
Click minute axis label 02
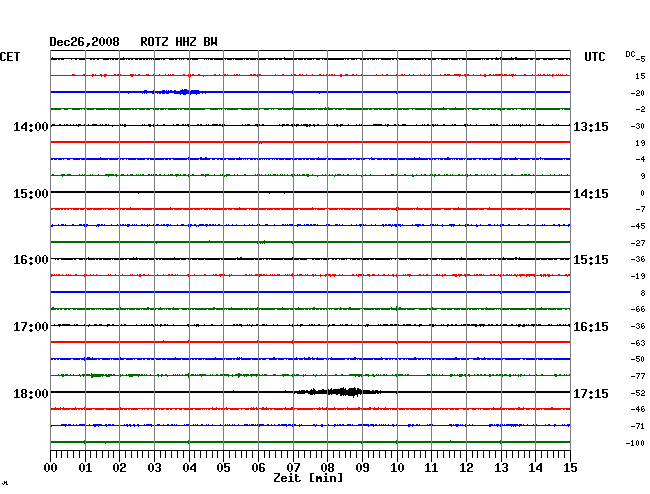click(119, 468)
